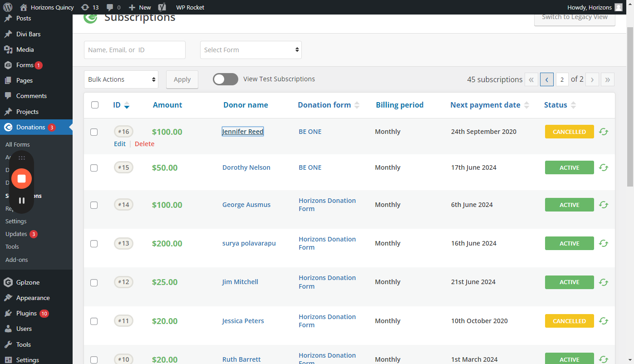
Task: Check the box for subscription #10
Action: coord(94,360)
